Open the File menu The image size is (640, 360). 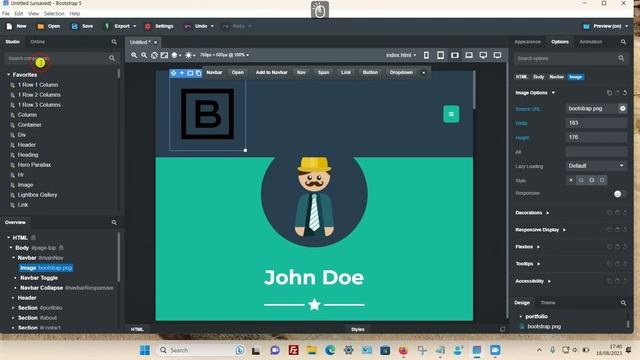pyautogui.click(x=6, y=13)
